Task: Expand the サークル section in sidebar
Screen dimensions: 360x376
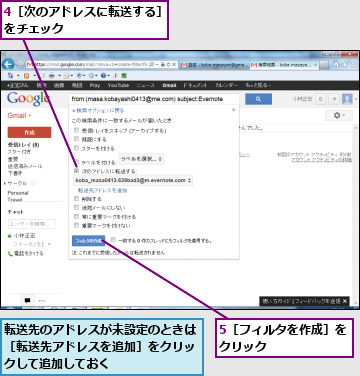Action: [5, 184]
